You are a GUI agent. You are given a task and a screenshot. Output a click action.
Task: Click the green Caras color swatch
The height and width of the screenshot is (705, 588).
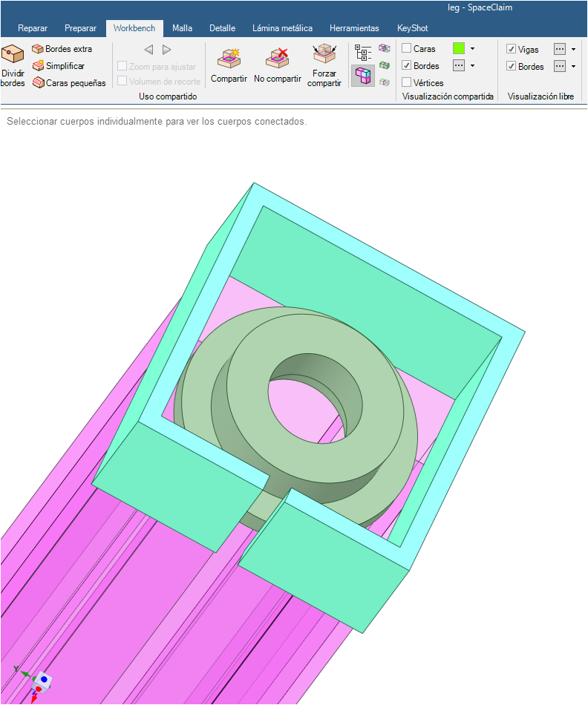coord(459,48)
